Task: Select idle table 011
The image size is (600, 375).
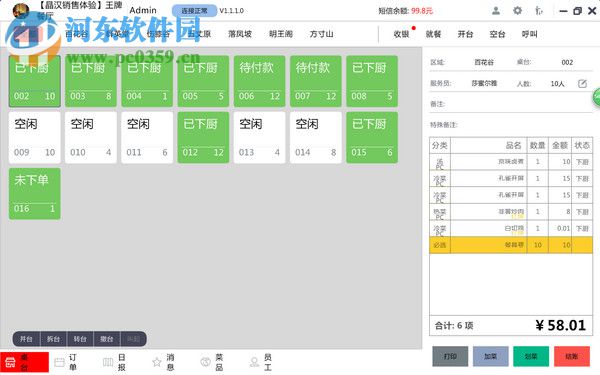Action: click(x=147, y=137)
